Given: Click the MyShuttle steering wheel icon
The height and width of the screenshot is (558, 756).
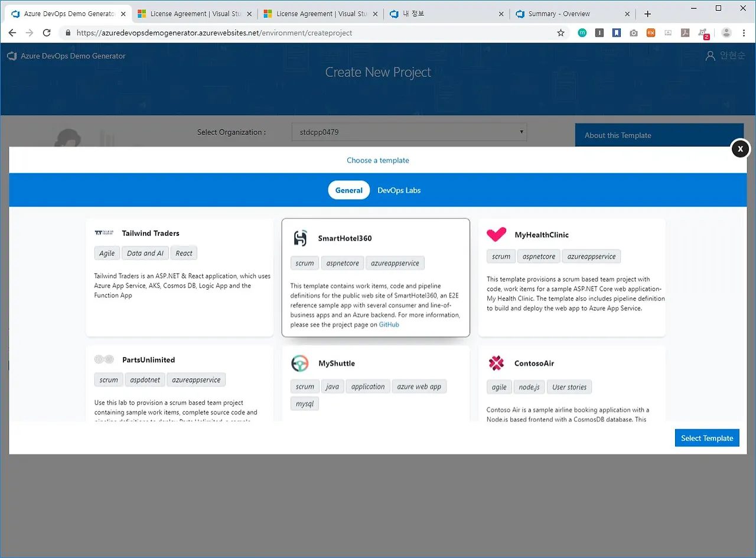Looking at the screenshot, I should tap(300, 363).
